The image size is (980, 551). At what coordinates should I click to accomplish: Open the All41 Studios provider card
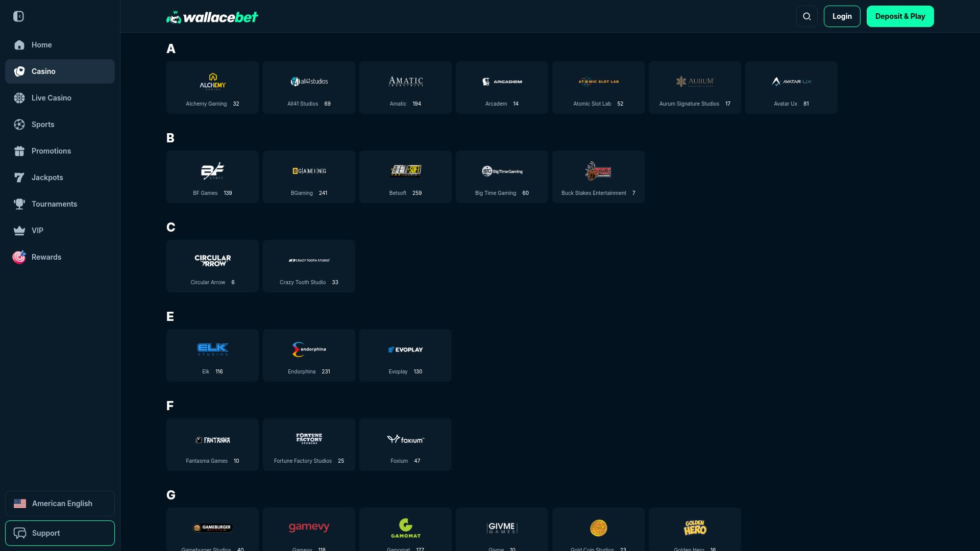point(309,87)
